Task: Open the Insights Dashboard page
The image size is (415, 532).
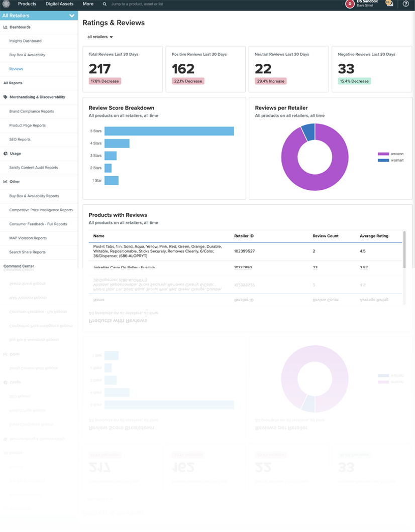Action: coord(25,41)
